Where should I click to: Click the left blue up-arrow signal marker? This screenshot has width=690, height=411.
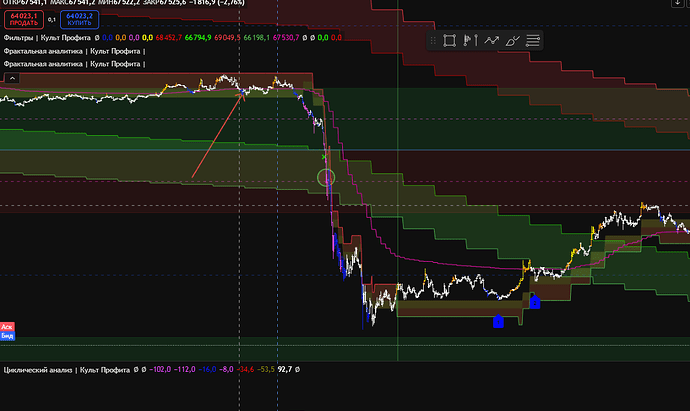[x=498, y=320]
